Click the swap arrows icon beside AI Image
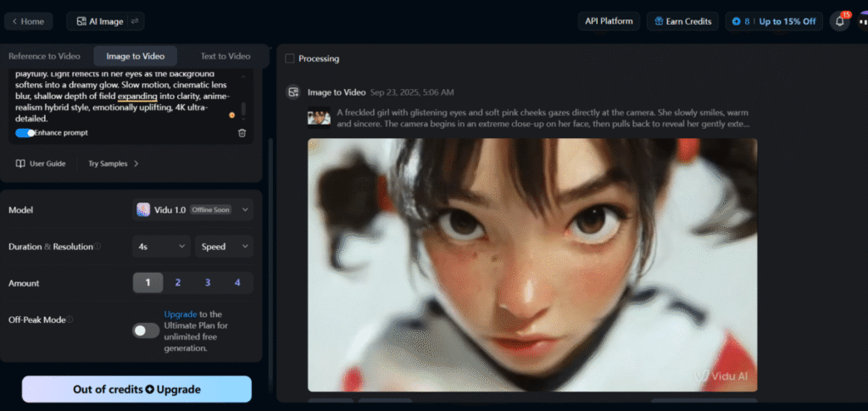This screenshot has width=868, height=411. pos(135,21)
